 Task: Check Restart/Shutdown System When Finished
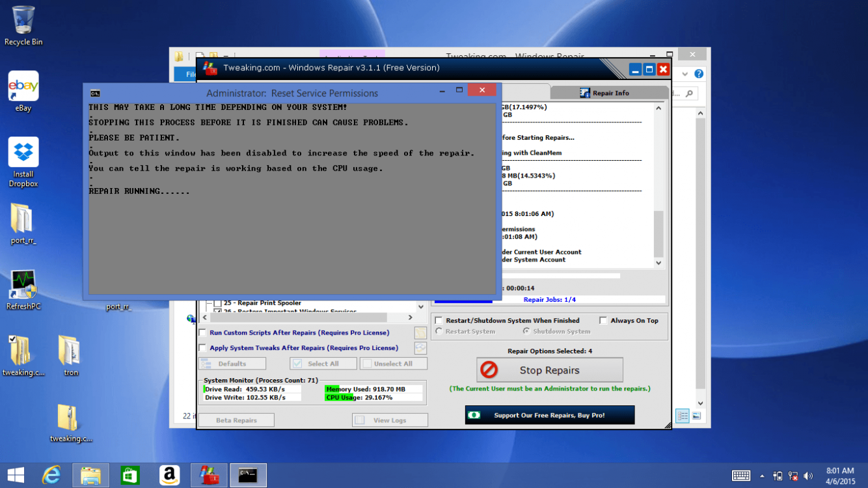coord(439,321)
